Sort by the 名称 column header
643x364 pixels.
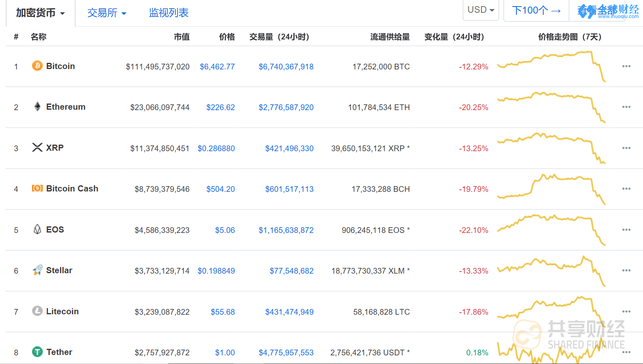click(x=39, y=37)
